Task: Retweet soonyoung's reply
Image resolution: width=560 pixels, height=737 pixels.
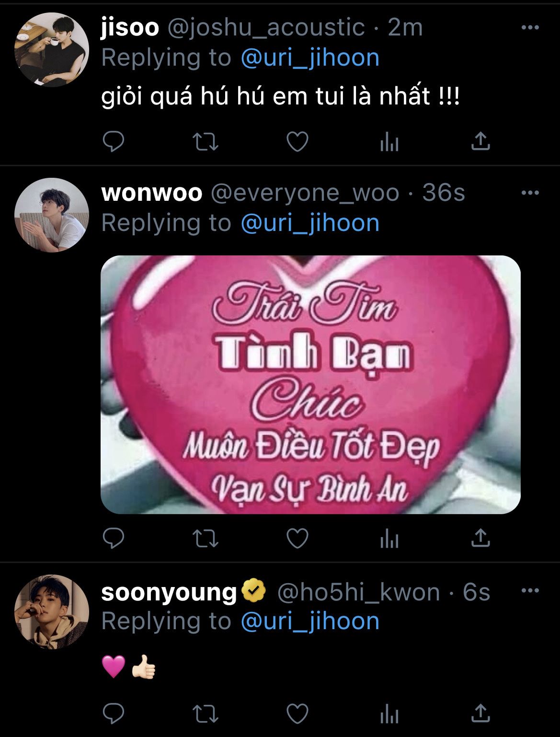Action: (205, 714)
